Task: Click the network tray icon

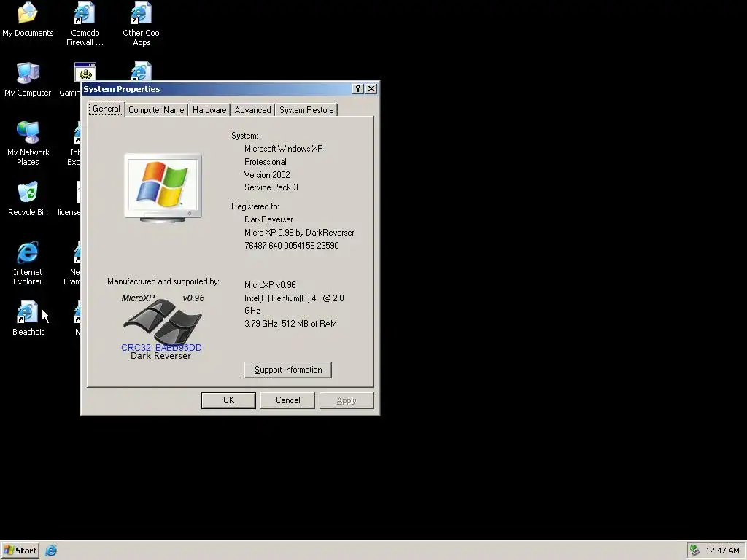Action: click(694, 551)
